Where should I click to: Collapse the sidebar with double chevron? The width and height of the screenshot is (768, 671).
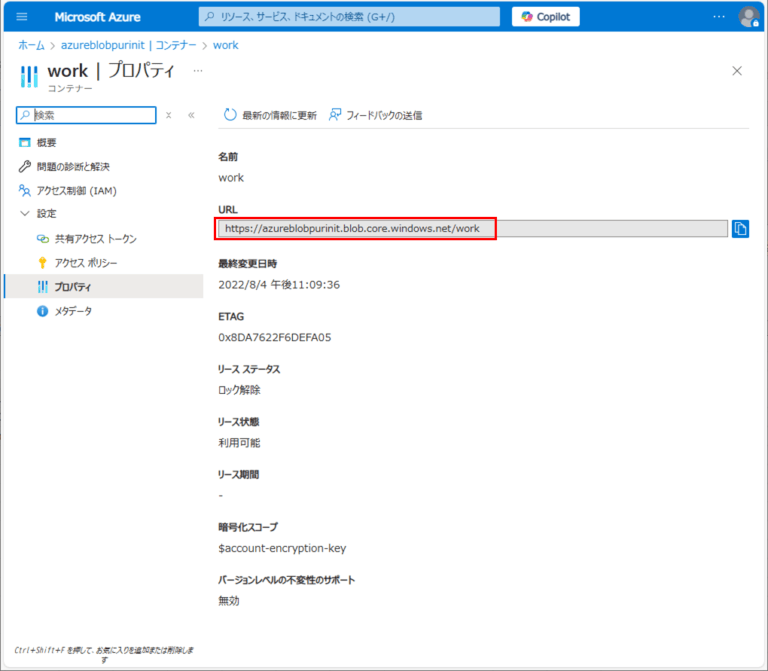(191, 115)
